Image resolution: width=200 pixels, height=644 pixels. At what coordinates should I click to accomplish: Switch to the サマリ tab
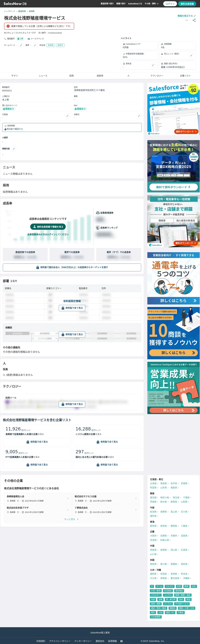14,76
